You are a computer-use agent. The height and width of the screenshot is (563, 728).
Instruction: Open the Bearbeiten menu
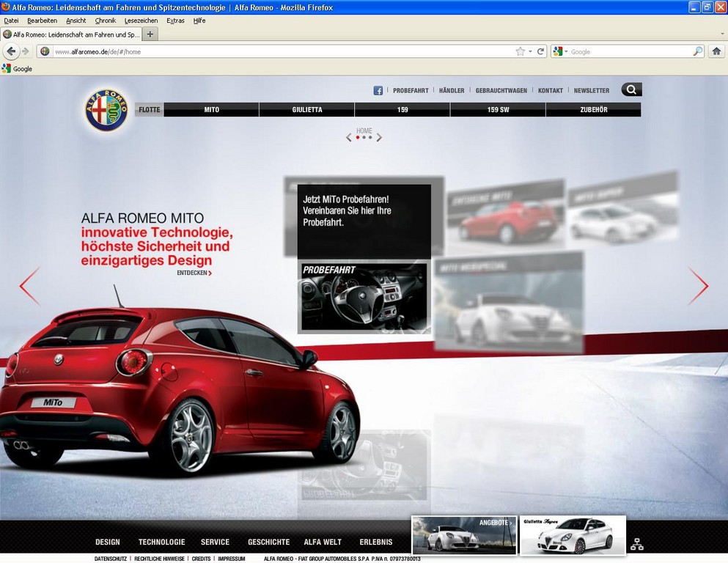(x=43, y=21)
